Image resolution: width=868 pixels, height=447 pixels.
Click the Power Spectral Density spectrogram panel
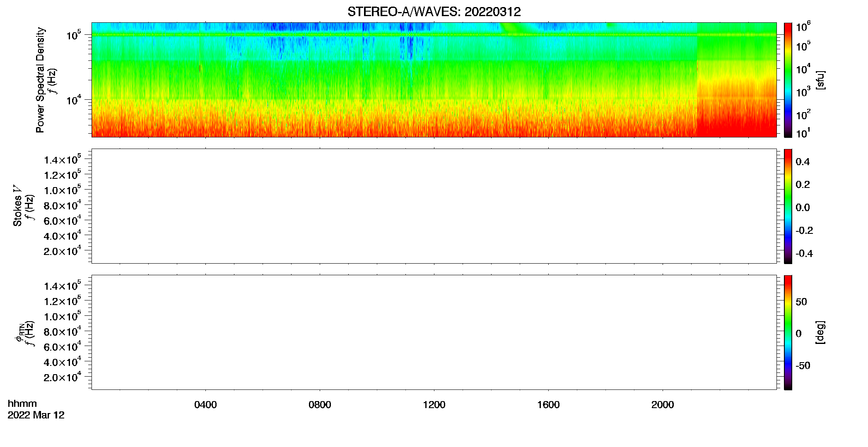click(x=434, y=79)
